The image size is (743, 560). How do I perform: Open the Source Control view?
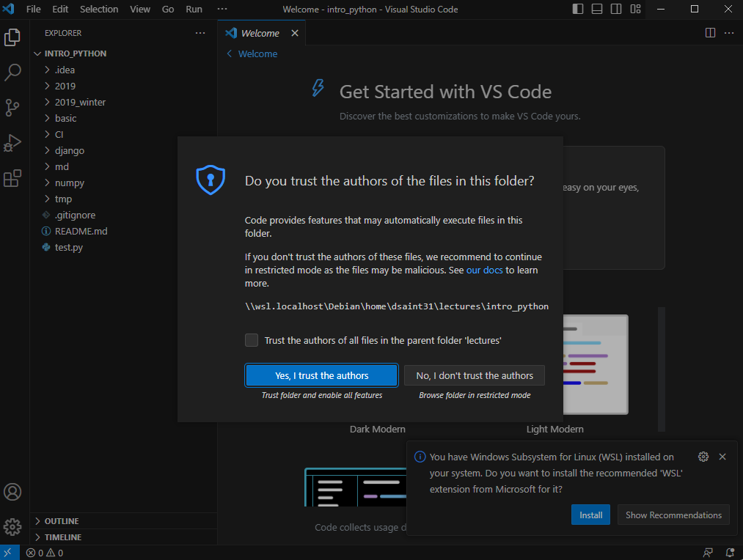[x=12, y=108]
